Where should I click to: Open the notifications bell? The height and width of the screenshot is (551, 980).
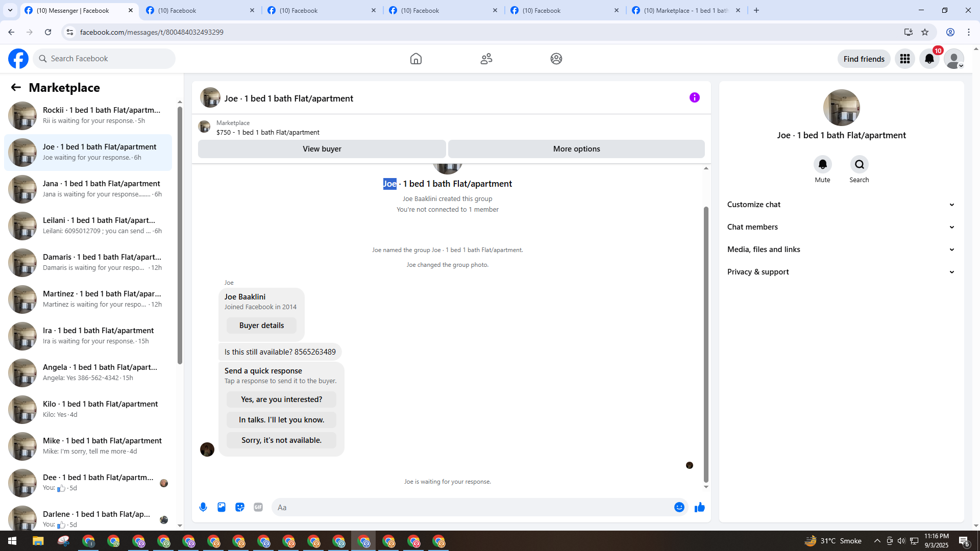(929, 59)
